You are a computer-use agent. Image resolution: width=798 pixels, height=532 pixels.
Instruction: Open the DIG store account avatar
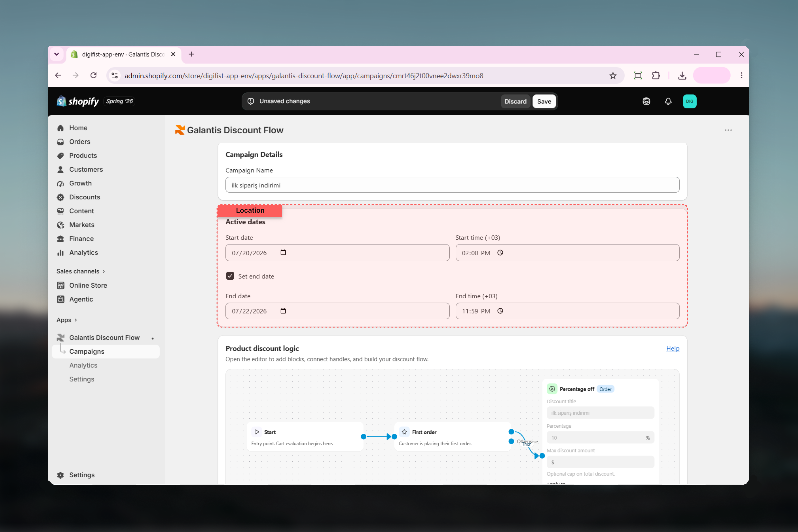pos(689,101)
